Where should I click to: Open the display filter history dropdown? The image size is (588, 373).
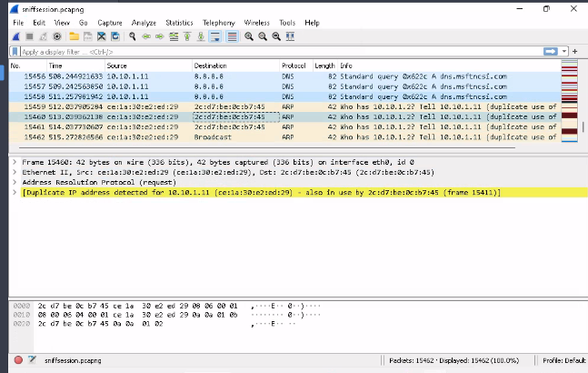tap(564, 52)
